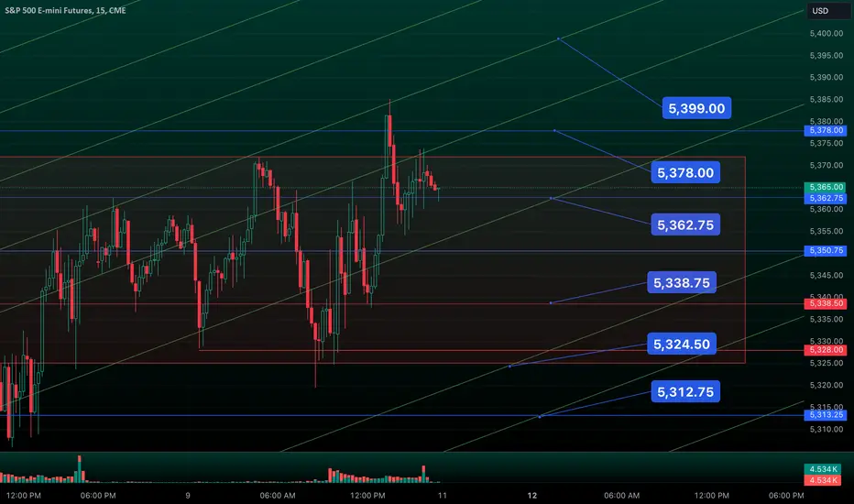Viewport: 854px width, 504px height.
Task: Open the USD currency selector
Action: coord(828,11)
